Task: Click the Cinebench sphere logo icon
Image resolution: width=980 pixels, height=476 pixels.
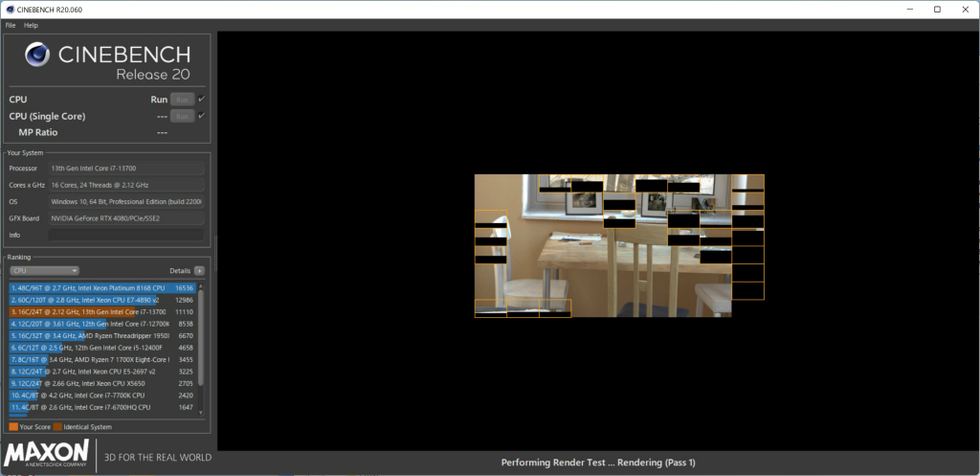Action: point(37,55)
